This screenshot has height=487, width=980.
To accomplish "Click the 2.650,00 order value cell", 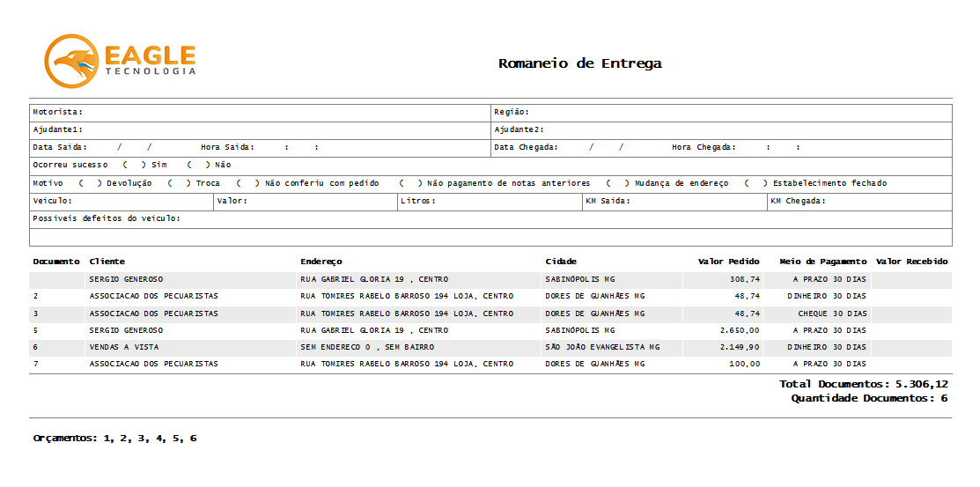I will 738,330.
